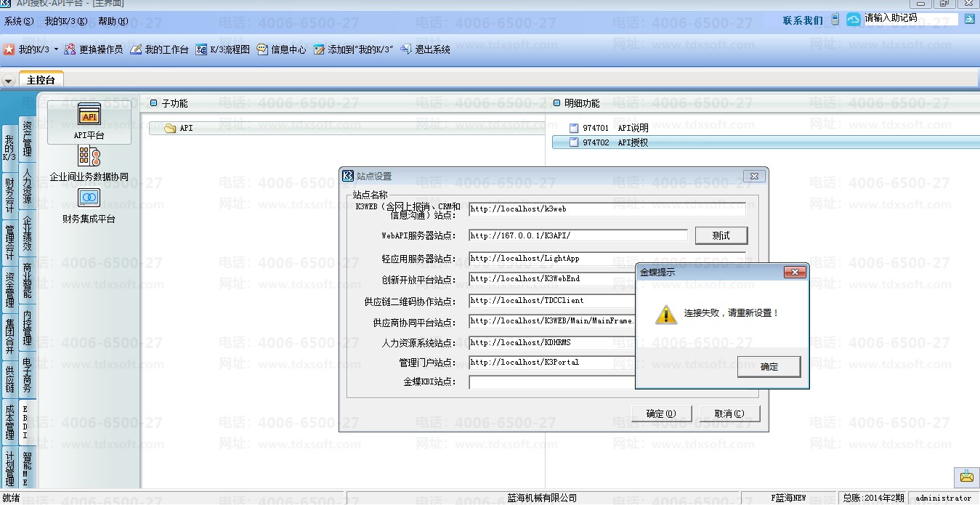Click the 创新开放平台站点 URL field

[x=552, y=279]
